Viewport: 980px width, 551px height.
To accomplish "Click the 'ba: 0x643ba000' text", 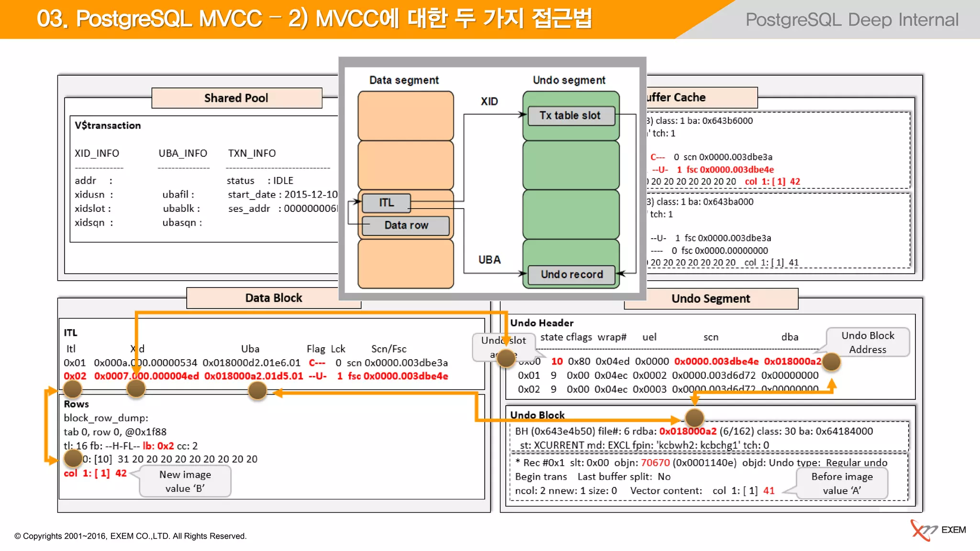I will [x=720, y=201].
